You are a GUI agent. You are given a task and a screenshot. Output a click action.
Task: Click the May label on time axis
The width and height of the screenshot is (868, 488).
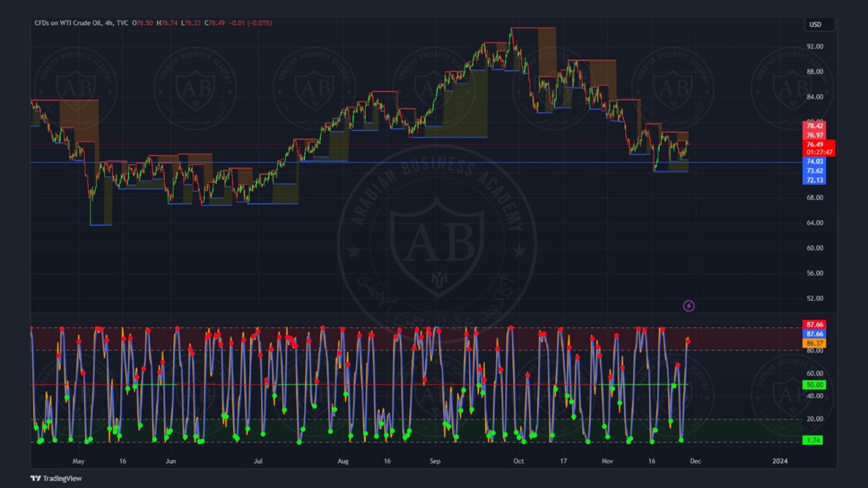[79, 461]
